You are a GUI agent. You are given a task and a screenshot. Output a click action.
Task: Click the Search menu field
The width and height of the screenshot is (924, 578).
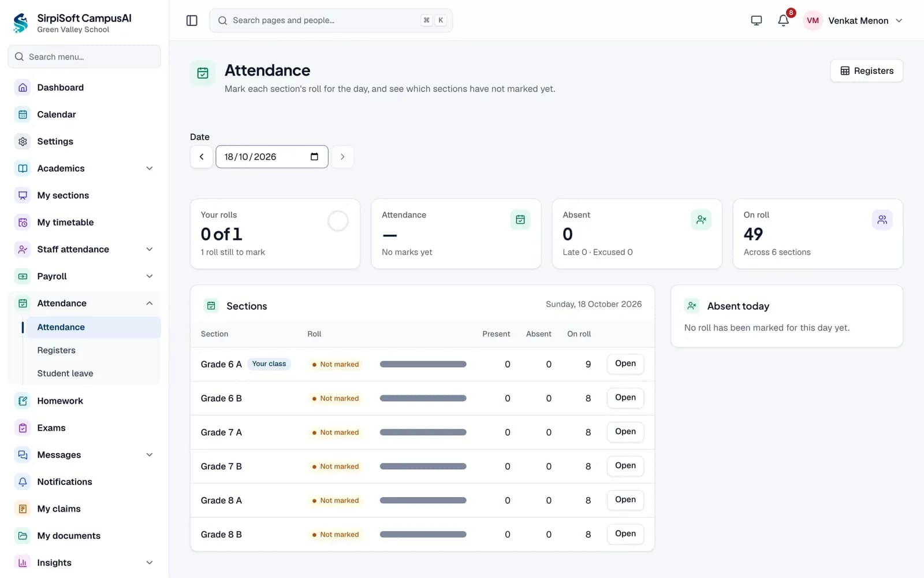(x=84, y=57)
